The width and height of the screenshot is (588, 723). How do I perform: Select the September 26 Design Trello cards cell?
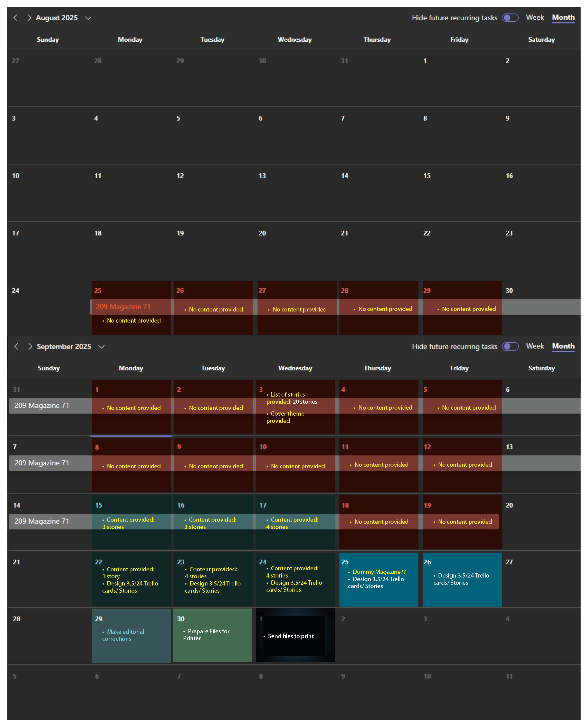(x=462, y=579)
